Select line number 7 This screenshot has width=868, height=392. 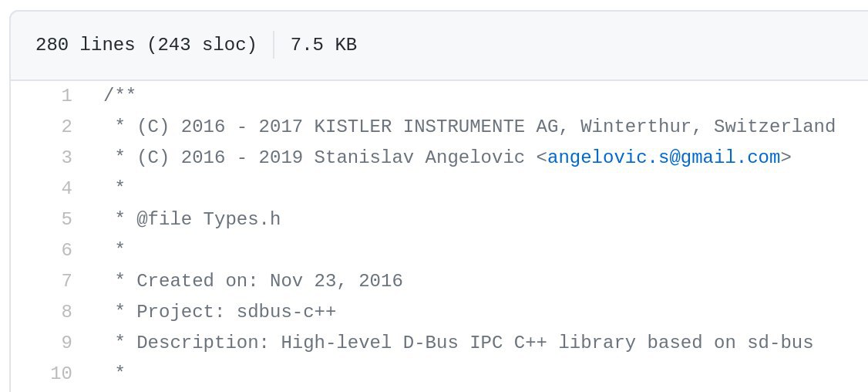pyautogui.click(x=66, y=281)
